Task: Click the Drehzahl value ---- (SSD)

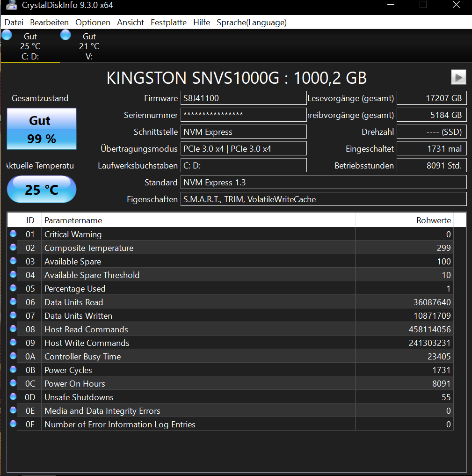Action: (x=431, y=132)
